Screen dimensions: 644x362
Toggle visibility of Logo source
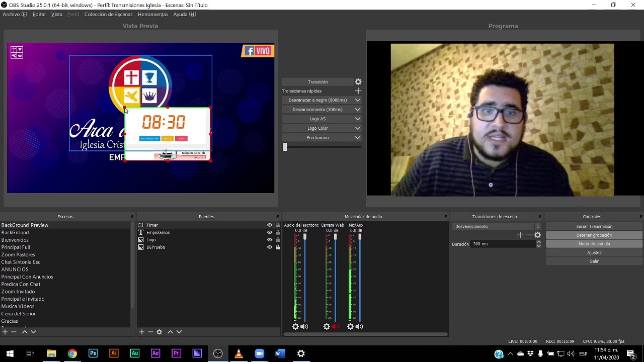click(x=270, y=240)
